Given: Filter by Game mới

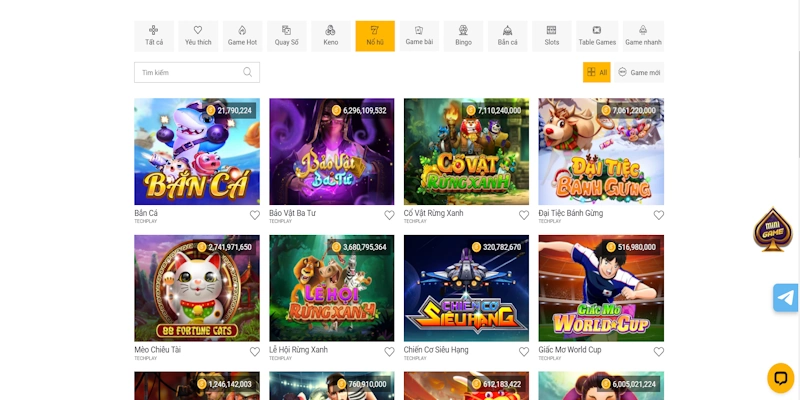Looking at the screenshot, I should tap(639, 72).
